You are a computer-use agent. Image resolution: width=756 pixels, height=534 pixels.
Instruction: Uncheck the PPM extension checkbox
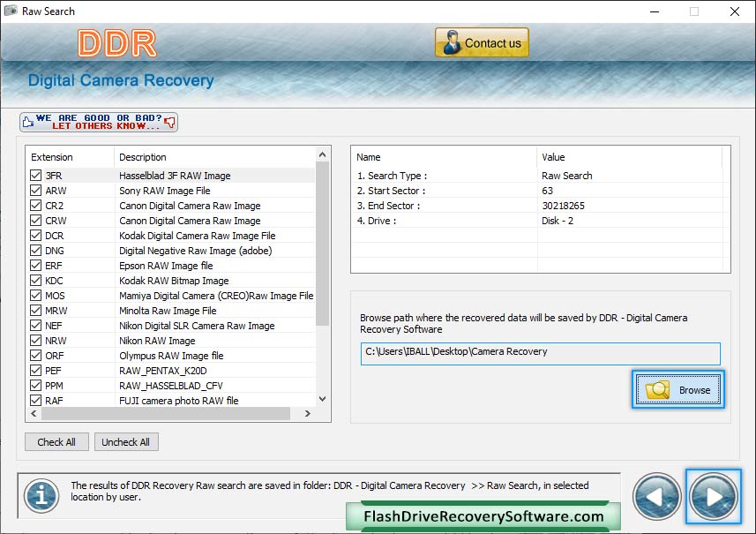click(35, 385)
